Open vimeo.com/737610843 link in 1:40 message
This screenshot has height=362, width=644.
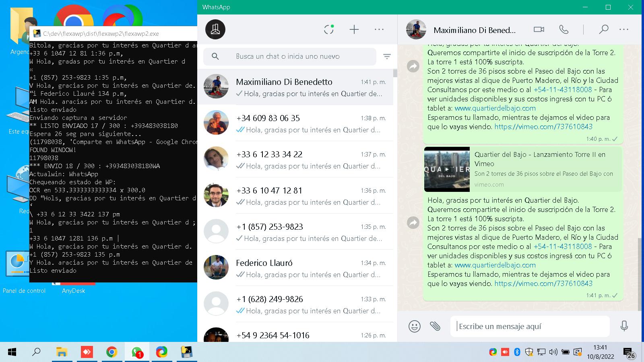tap(543, 127)
